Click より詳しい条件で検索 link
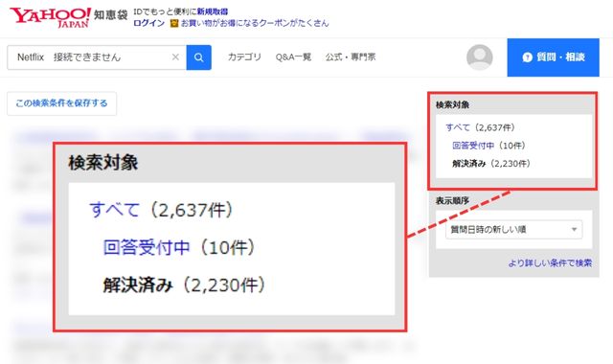 (x=550, y=262)
